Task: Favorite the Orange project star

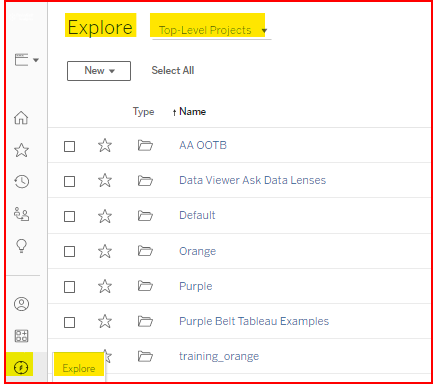Action: [105, 251]
